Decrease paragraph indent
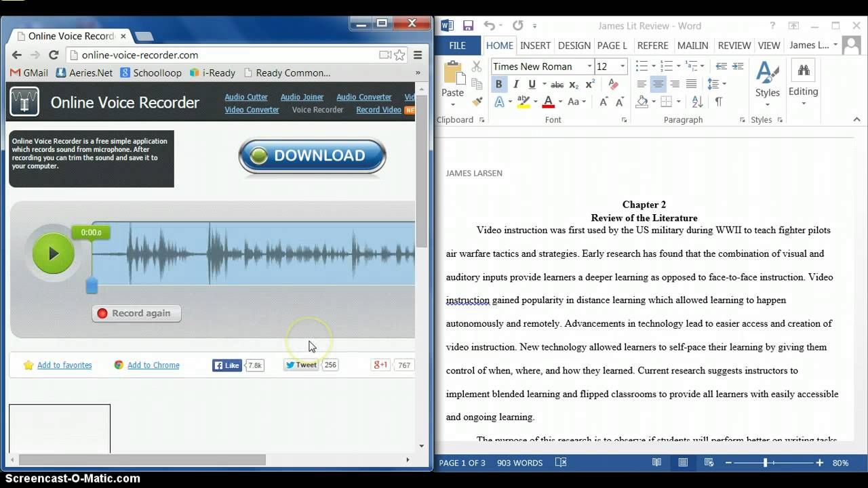 tap(722, 66)
